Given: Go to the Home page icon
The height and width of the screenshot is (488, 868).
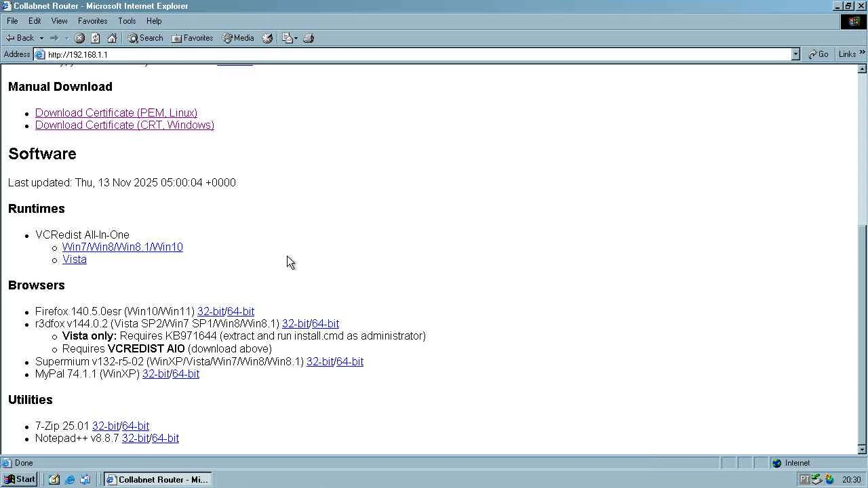Looking at the screenshot, I should pyautogui.click(x=112, y=38).
